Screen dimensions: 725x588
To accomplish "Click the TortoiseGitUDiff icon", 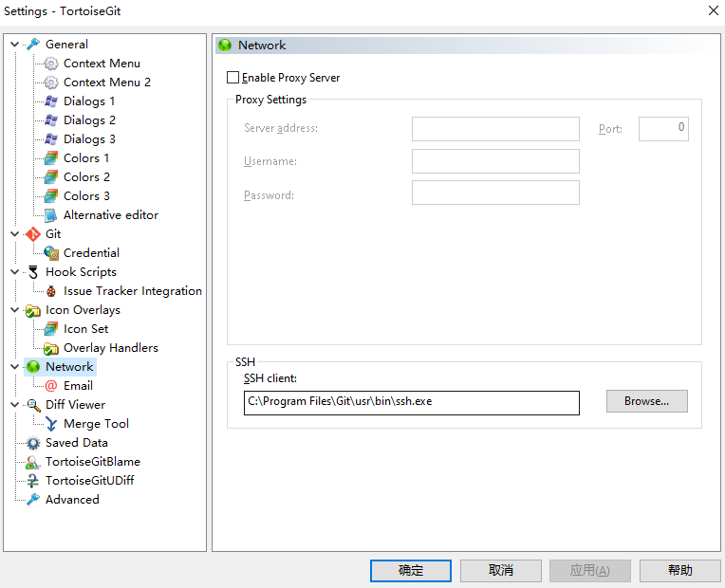I will pos(33,481).
